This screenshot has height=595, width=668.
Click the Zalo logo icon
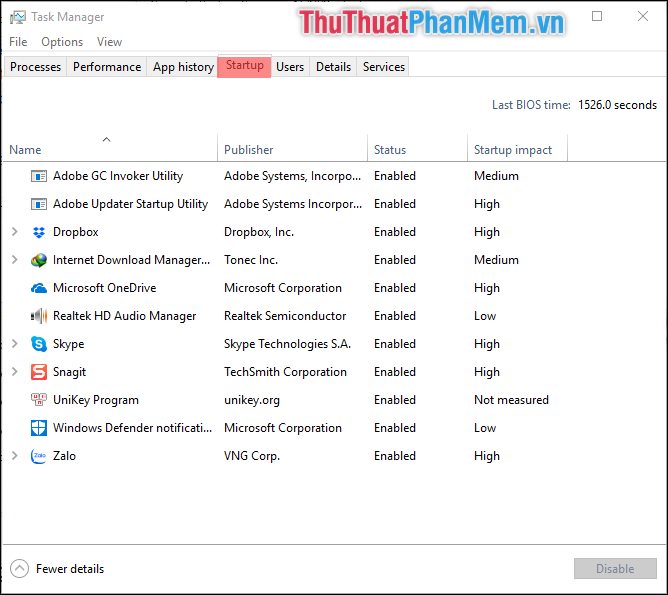[x=39, y=456]
